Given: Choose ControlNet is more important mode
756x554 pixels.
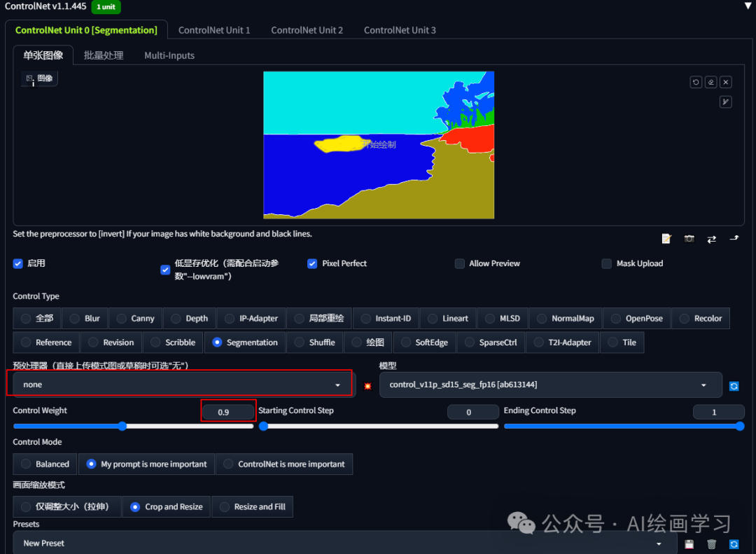Looking at the screenshot, I should 284,464.
